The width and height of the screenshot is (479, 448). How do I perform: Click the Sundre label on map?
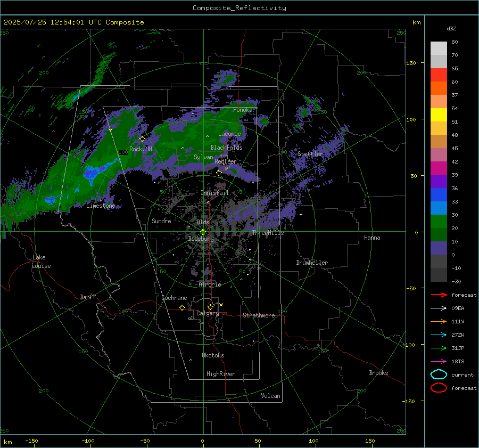[x=161, y=221]
